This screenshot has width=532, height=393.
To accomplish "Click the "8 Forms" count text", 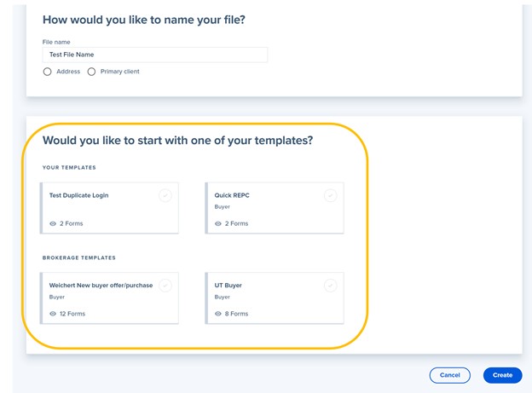I will [x=237, y=314].
